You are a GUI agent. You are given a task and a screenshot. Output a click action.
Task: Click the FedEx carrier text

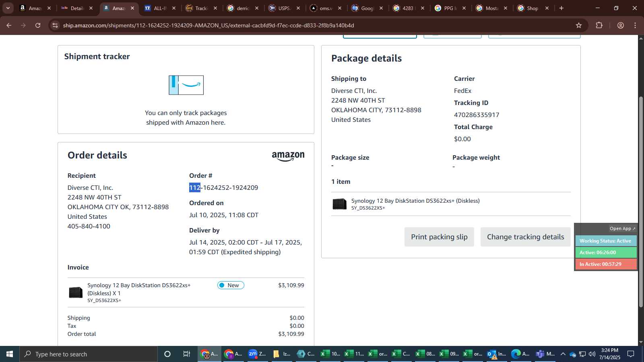tap(463, 91)
